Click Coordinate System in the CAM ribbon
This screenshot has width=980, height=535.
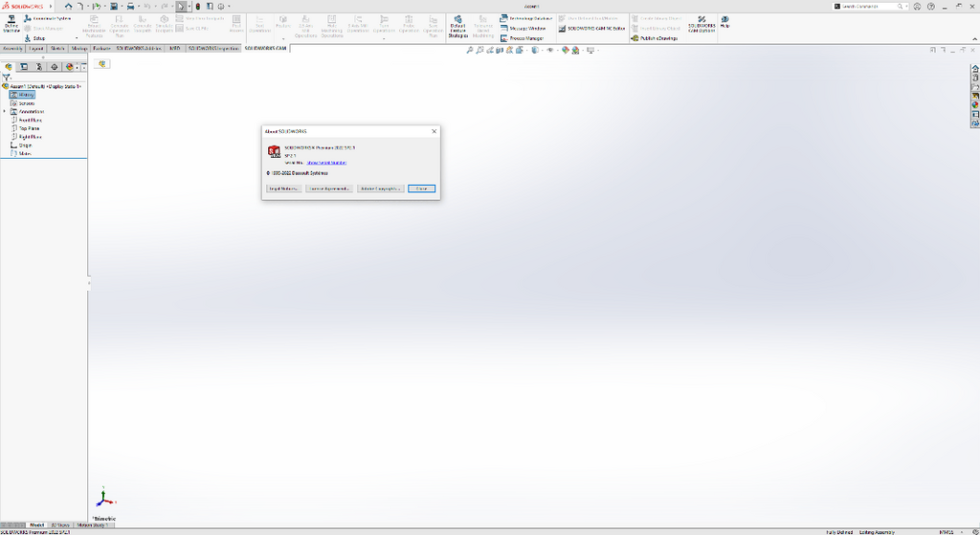[48, 19]
